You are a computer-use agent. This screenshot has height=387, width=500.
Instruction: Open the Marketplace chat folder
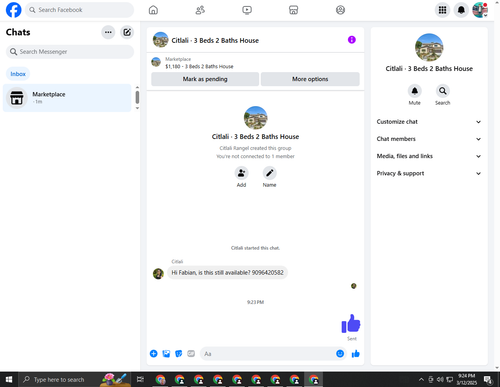pos(67,98)
